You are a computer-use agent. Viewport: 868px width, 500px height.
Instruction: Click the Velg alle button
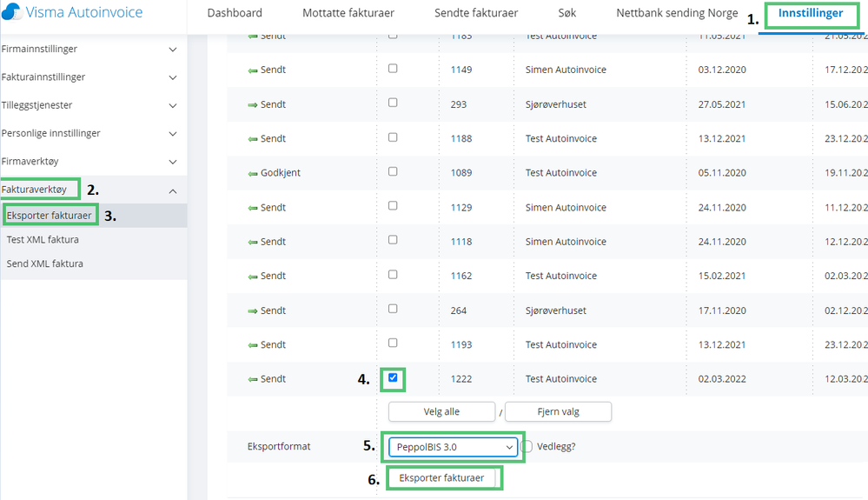tap(441, 412)
